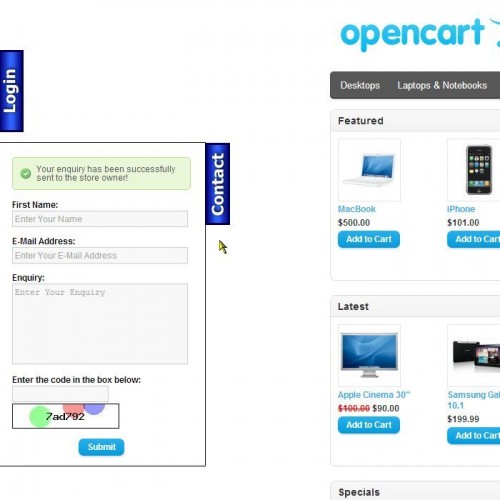
Task: Open Laptops & Notebooks menu
Action: tap(442, 85)
